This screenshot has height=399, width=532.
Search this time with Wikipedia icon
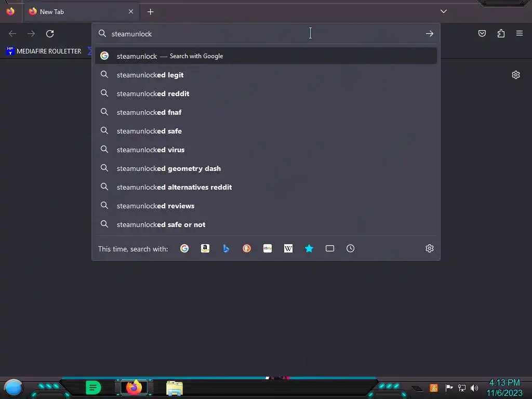click(x=288, y=248)
